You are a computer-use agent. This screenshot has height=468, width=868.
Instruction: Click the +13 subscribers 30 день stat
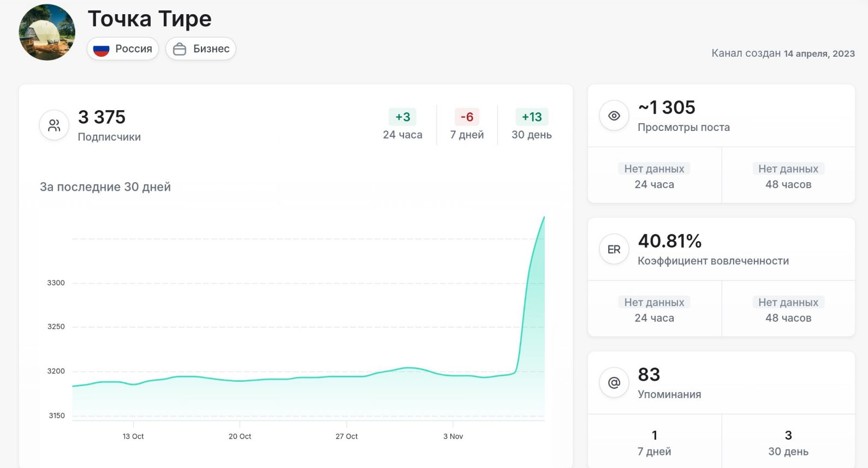coord(531,125)
